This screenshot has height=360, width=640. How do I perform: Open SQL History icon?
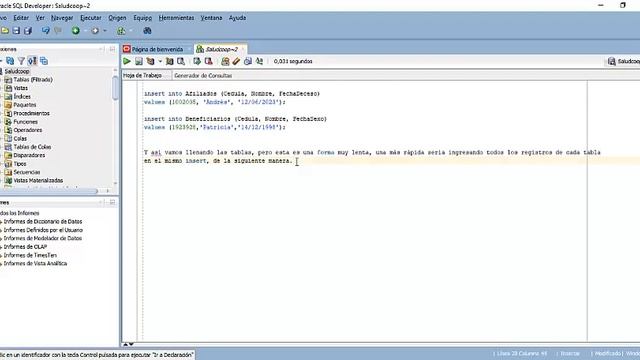click(x=248, y=61)
